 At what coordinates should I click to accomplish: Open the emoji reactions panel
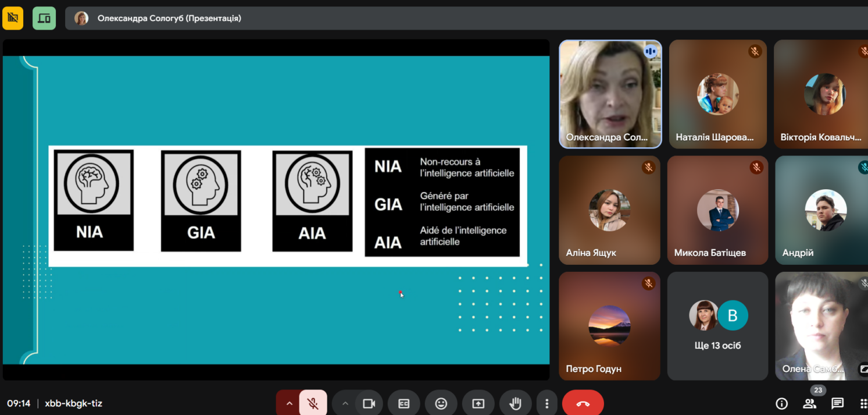441,403
